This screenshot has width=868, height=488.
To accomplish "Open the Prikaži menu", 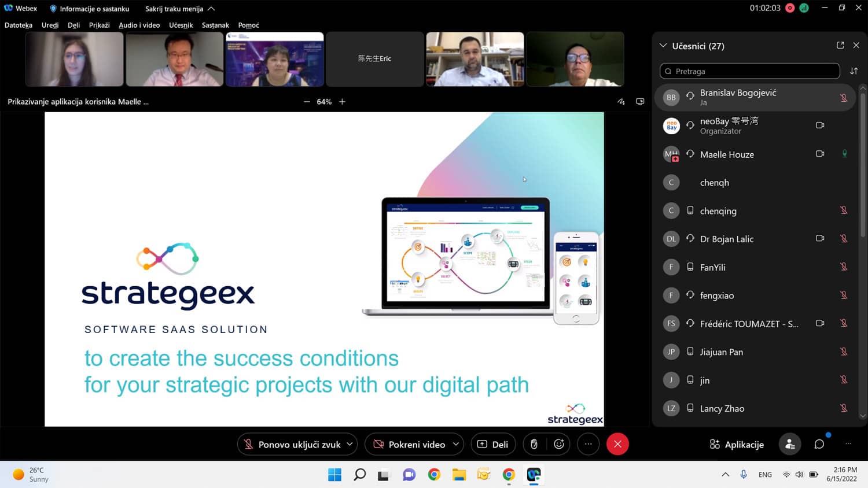I will 99,25.
